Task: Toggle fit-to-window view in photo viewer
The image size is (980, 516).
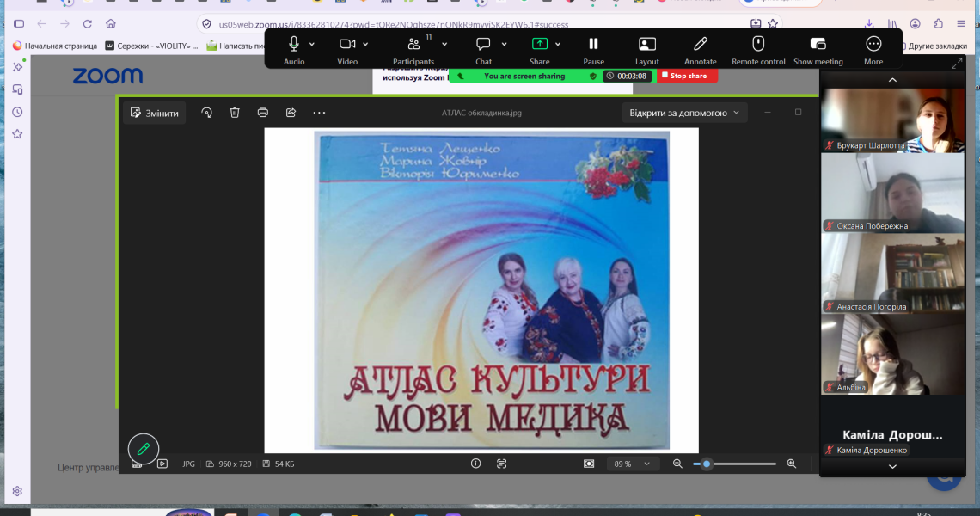Action: point(589,464)
